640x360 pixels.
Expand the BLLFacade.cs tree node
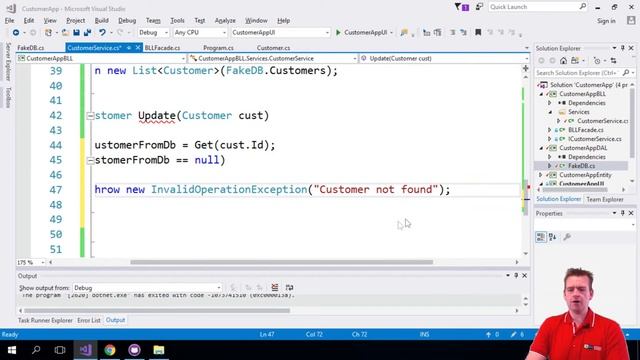[549, 130]
